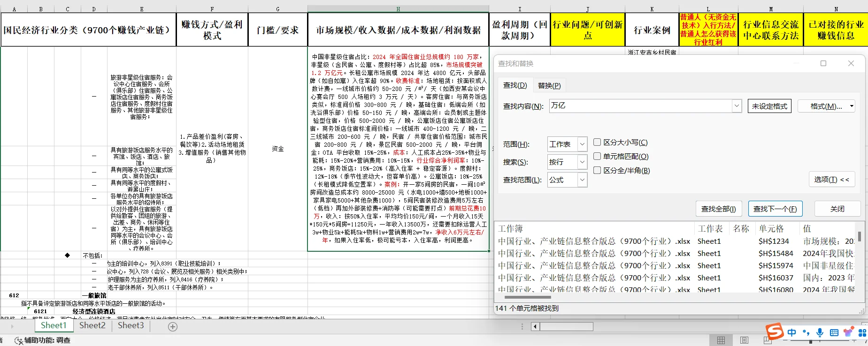Image resolution: width=868 pixels, height=346 pixels.
Task: Sort results by 单元格 column header
Action: click(x=777, y=229)
